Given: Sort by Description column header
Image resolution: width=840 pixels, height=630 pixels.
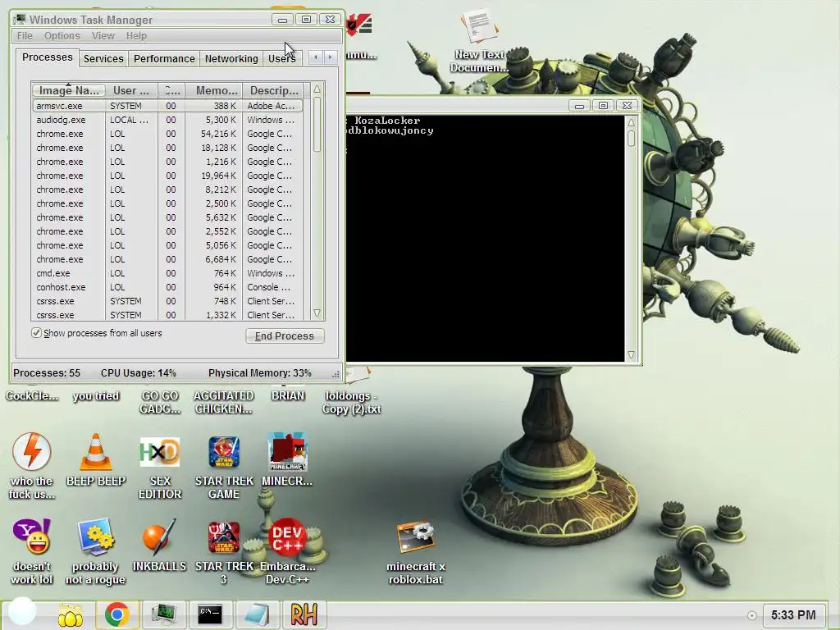Looking at the screenshot, I should click(273, 90).
